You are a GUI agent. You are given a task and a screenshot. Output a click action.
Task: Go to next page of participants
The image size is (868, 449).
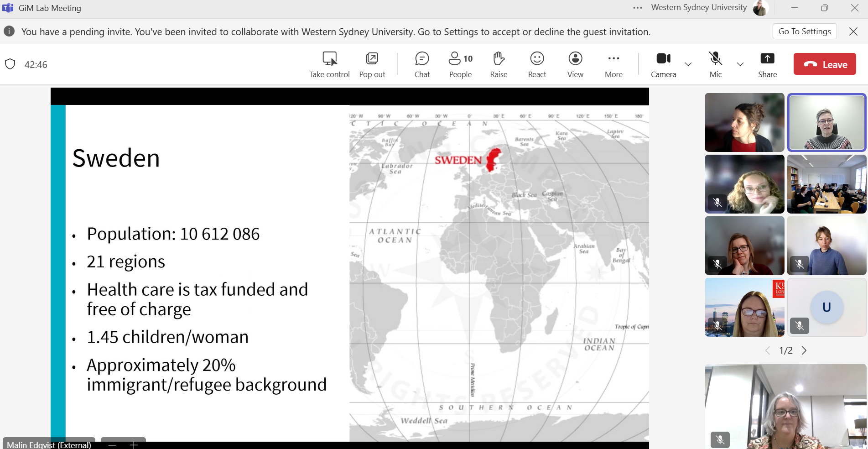(x=804, y=350)
